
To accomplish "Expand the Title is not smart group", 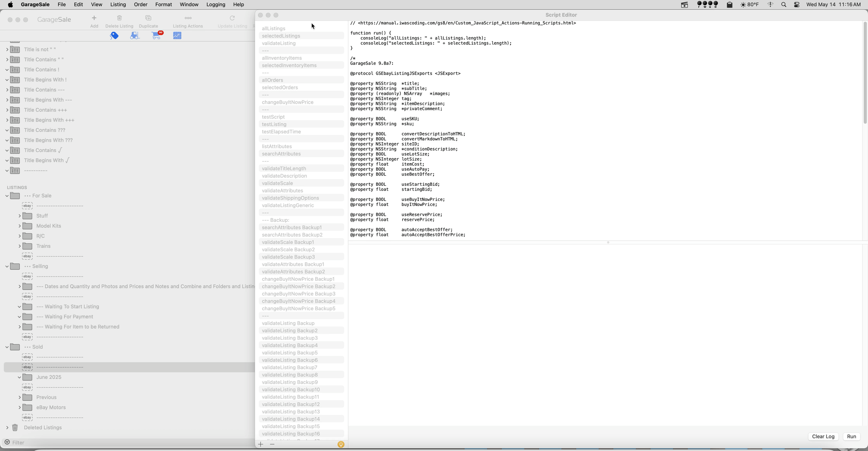I will pos(7,49).
